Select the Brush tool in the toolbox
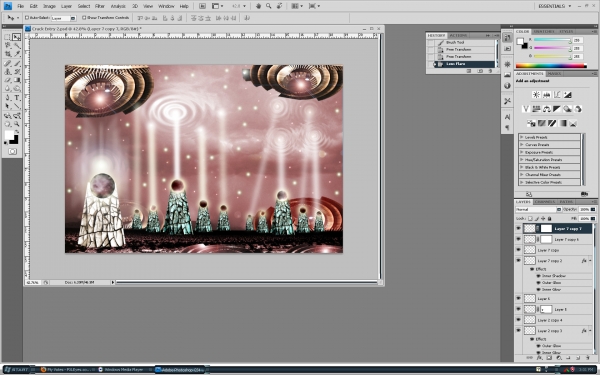 (16, 63)
